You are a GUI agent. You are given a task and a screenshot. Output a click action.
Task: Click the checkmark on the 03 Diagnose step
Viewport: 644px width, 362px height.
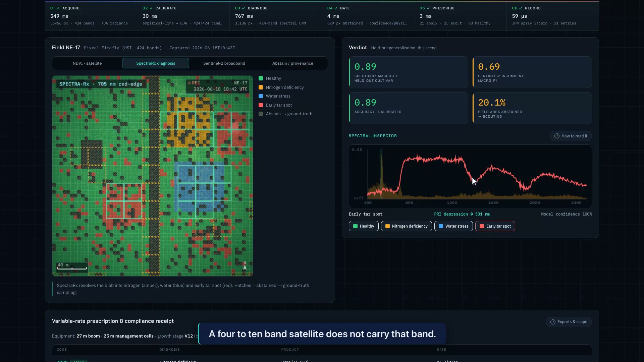point(244,8)
